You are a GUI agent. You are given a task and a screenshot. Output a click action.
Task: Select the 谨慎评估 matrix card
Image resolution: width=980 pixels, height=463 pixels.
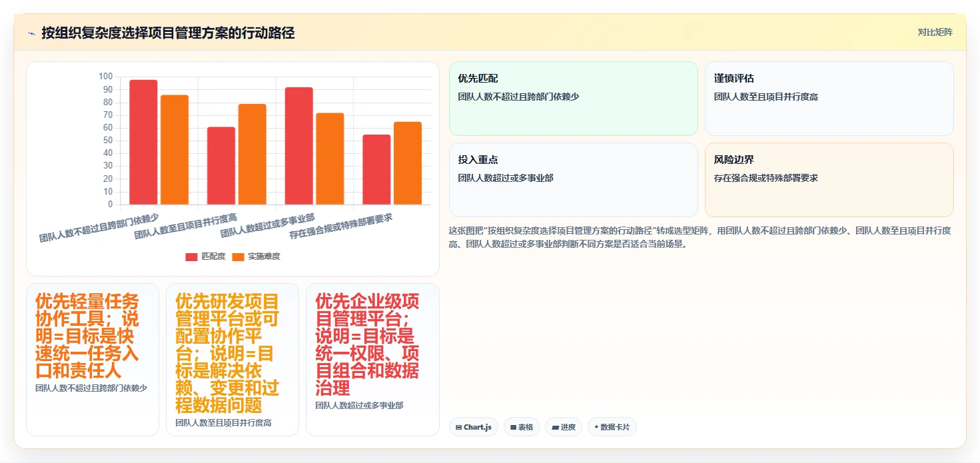click(829, 99)
